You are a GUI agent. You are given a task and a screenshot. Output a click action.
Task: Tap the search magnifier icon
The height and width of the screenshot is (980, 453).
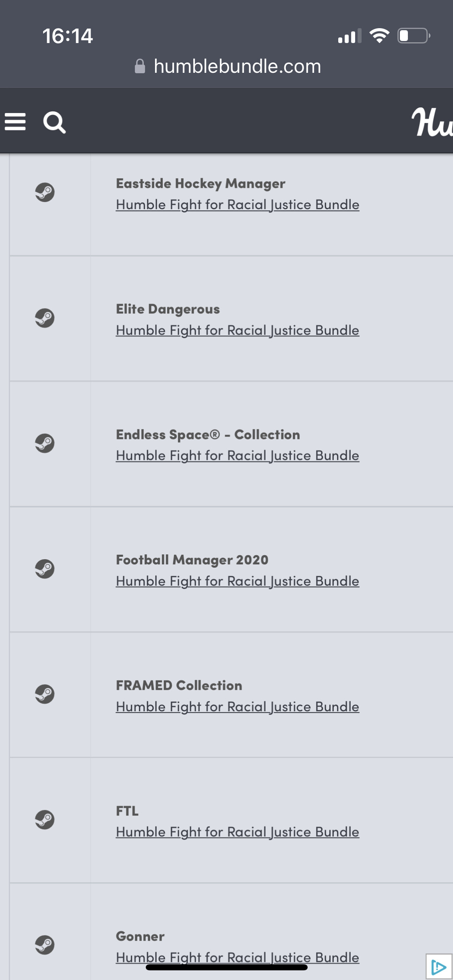coord(54,122)
